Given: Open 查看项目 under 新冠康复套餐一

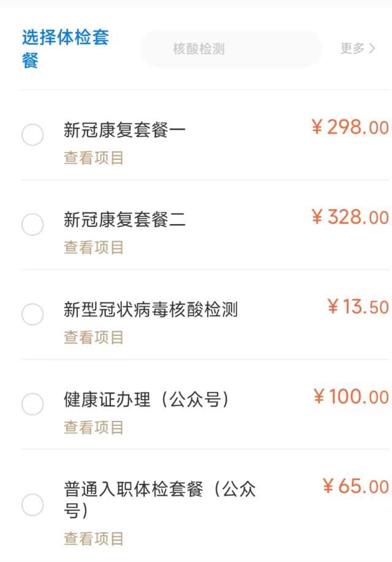Looking at the screenshot, I should click(x=93, y=159).
